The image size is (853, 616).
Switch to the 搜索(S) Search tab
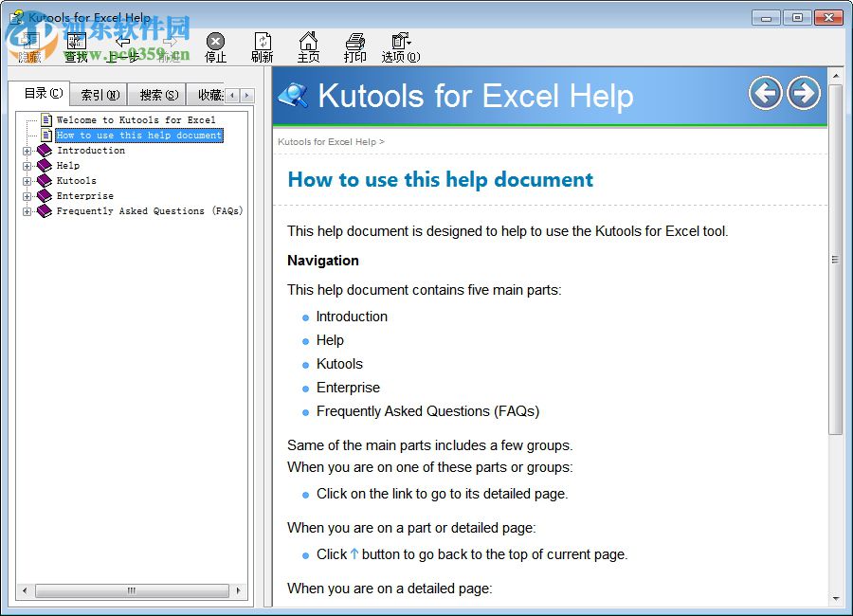coord(157,94)
